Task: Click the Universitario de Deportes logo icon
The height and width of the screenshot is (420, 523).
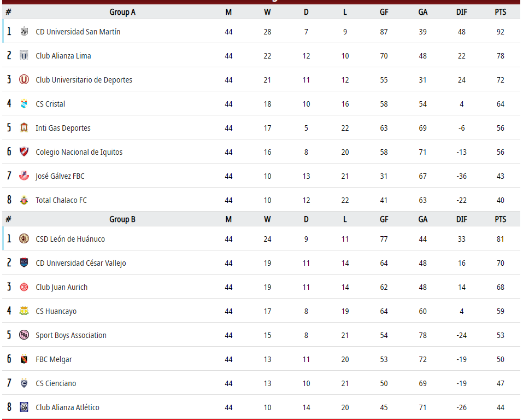Action: point(24,80)
